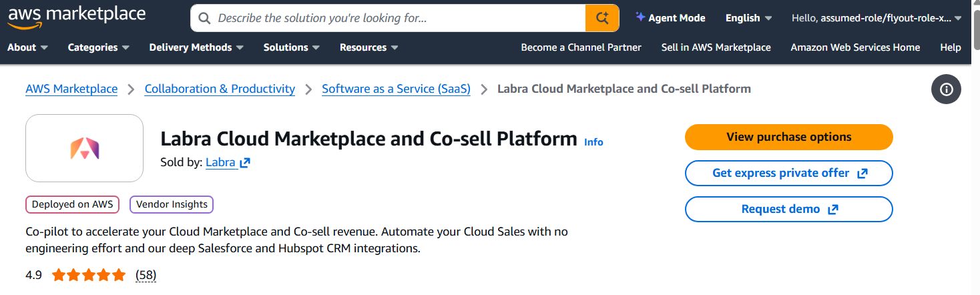Open the round info panel icon
Viewport: 980px width, 295px height.
pos(946,89)
